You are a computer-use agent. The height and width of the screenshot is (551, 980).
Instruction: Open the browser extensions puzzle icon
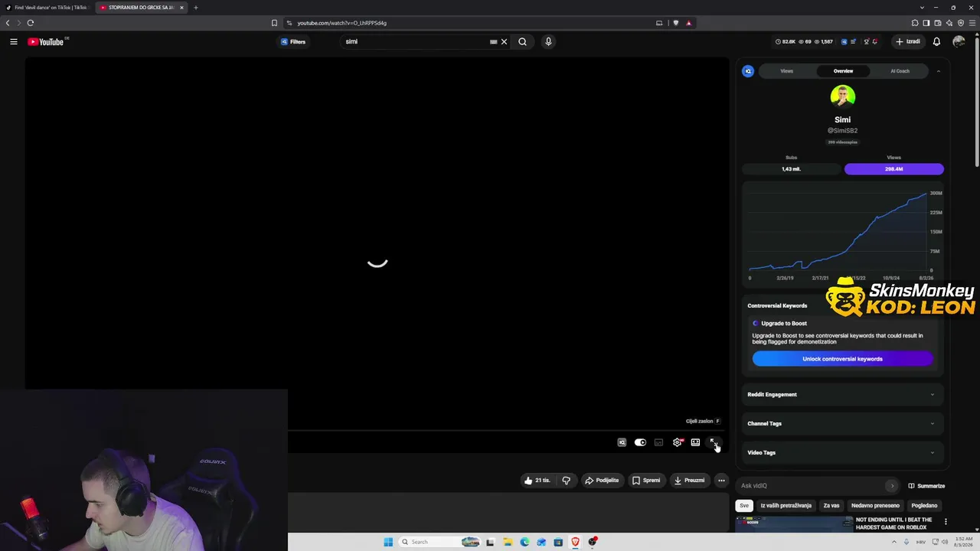click(914, 23)
